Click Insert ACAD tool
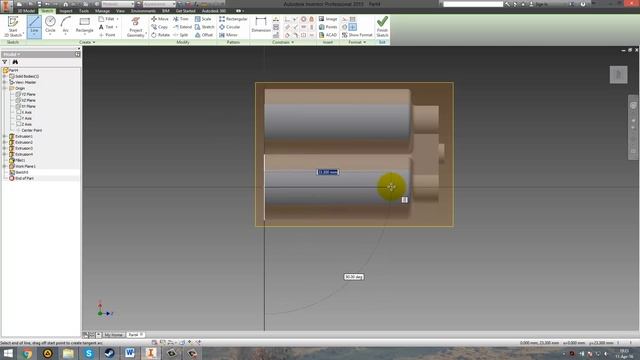This screenshot has height=360, width=640. (x=328, y=35)
